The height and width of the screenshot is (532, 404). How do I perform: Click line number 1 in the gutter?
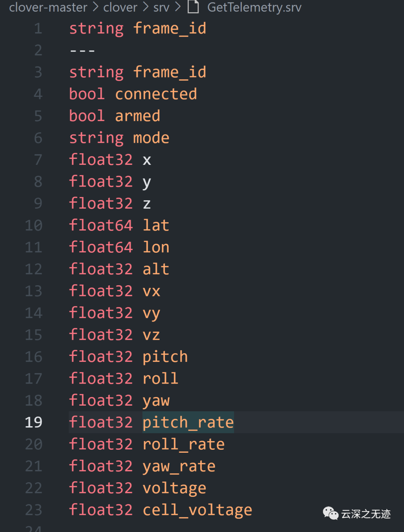point(38,29)
